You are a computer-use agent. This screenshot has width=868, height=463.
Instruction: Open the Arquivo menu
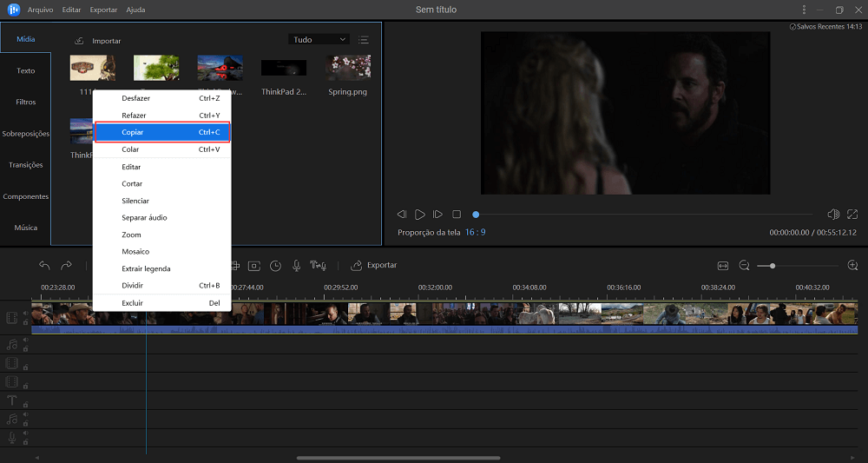(41, 10)
